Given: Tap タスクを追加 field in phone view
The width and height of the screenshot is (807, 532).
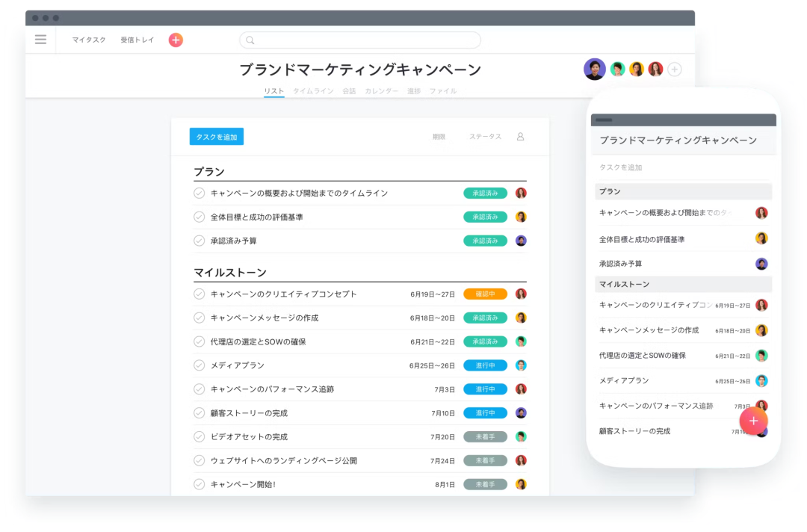Looking at the screenshot, I should pos(683,167).
